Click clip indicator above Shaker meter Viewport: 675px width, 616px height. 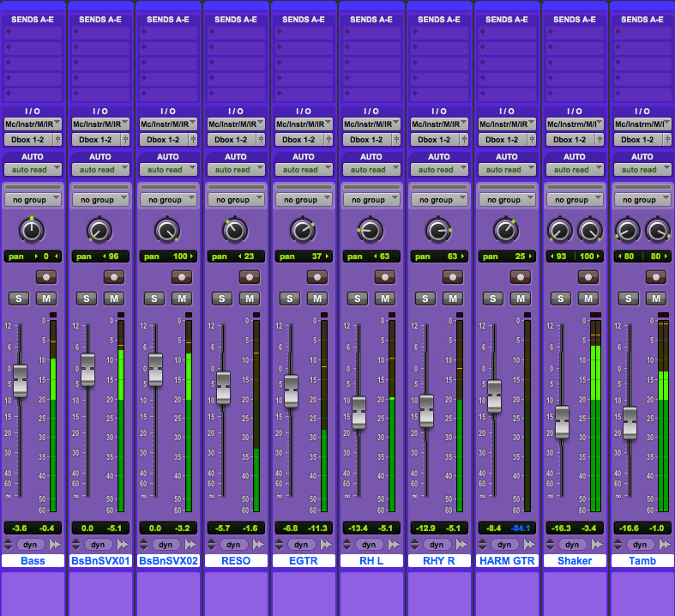point(595,315)
